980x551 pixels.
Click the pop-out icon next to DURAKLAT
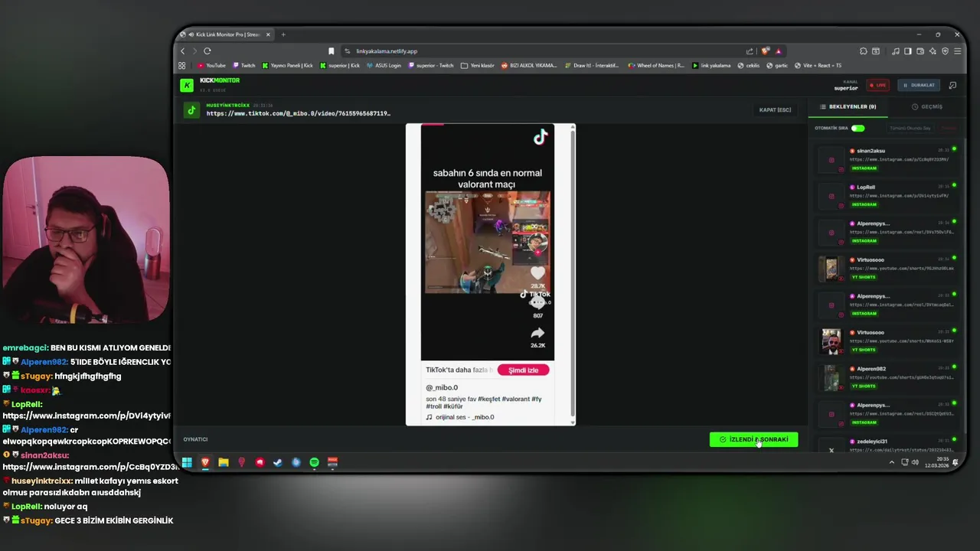[952, 85]
